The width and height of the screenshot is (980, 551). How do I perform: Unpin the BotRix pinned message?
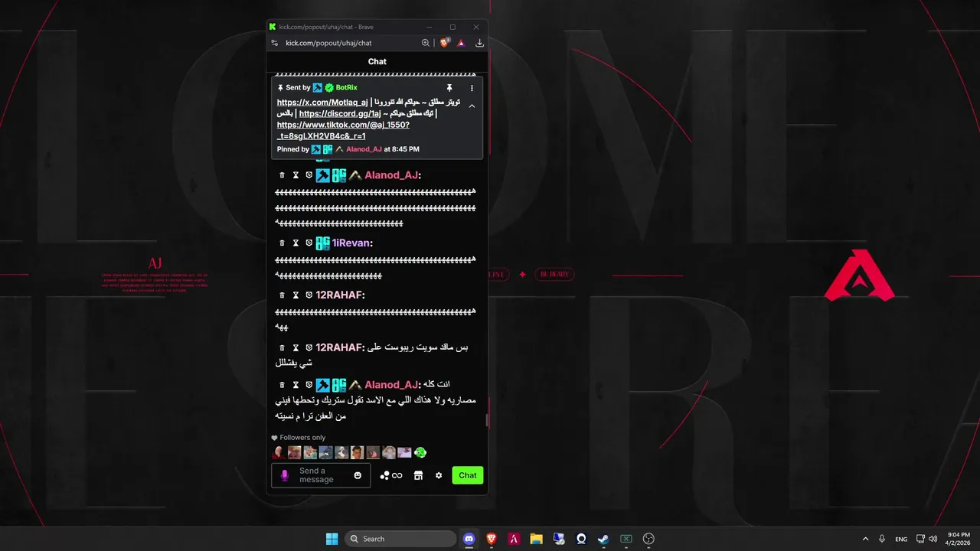[x=449, y=88]
